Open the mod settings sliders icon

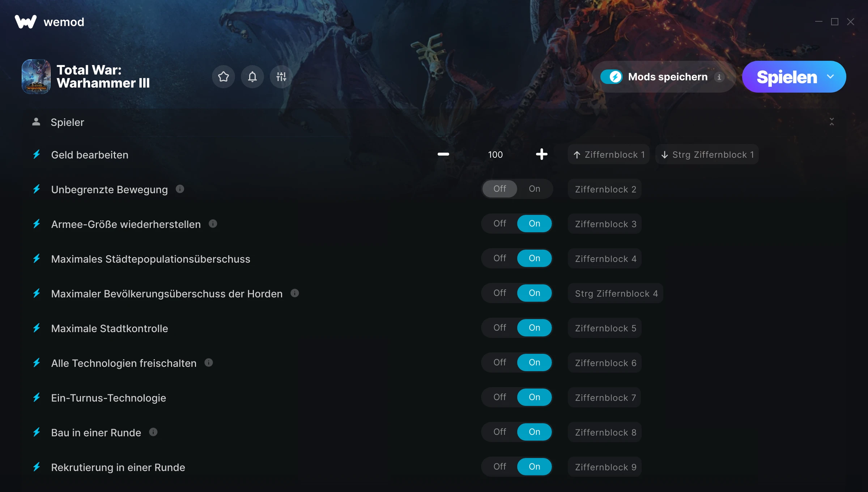click(281, 77)
